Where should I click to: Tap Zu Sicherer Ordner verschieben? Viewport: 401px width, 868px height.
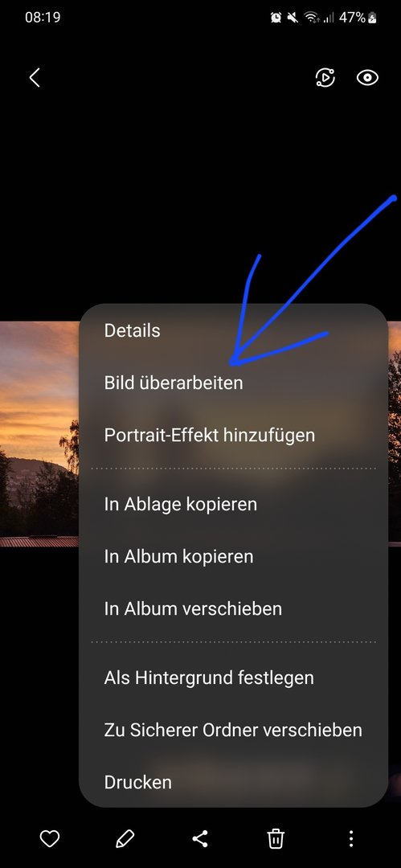pos(233,730)
